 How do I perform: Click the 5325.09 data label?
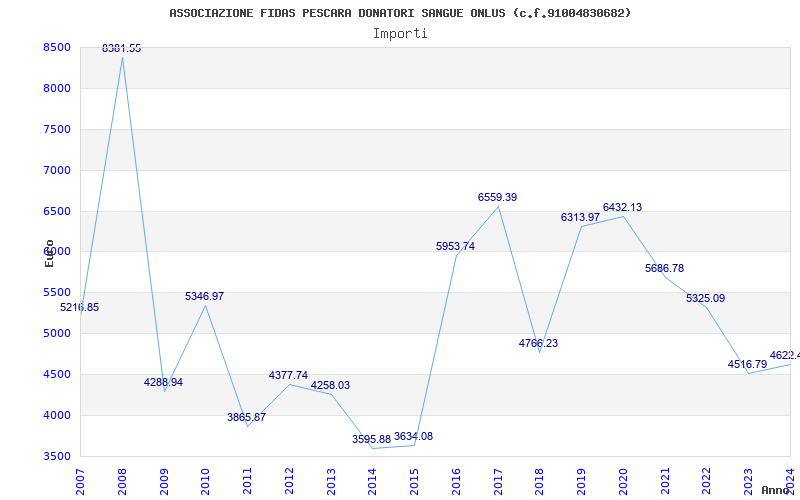(706, 298)
